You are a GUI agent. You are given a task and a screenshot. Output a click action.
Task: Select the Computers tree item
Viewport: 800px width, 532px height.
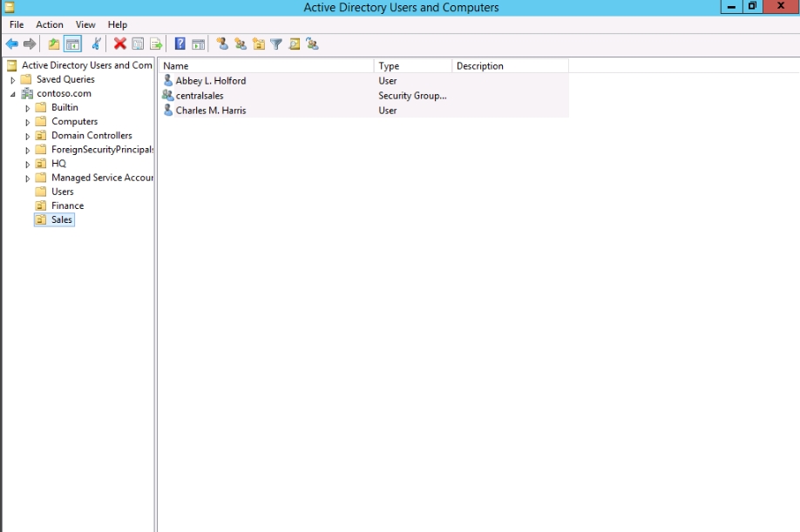[74, 121]
